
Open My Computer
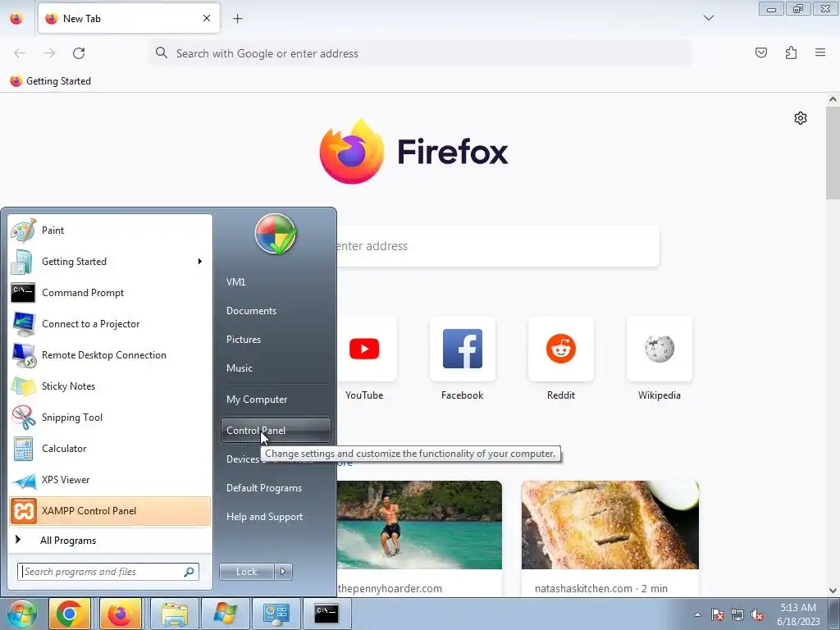click(276, 399)
